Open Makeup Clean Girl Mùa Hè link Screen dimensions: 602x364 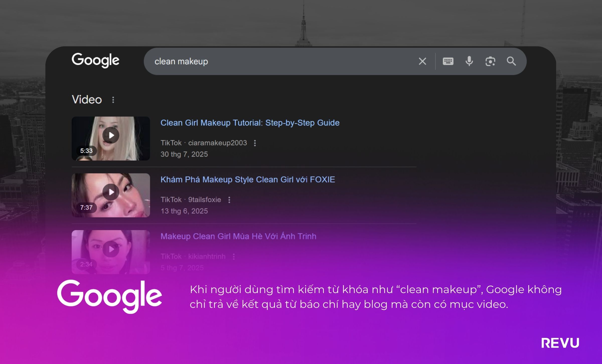tap(238, 236)
